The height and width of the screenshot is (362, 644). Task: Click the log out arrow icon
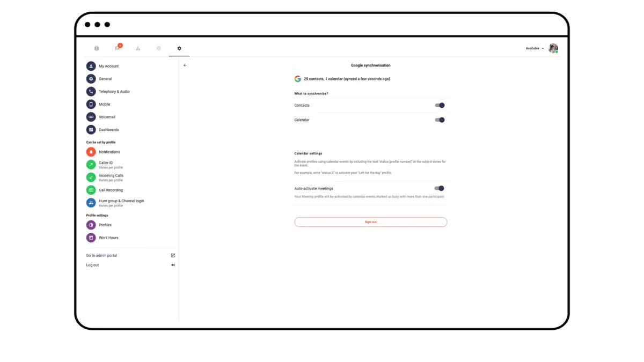[x=173, y=265]
